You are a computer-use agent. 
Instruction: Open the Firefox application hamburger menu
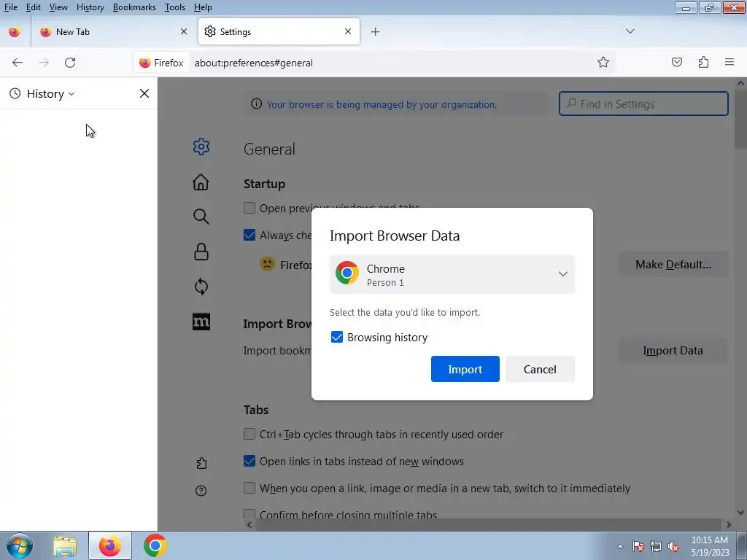(729, 63)
